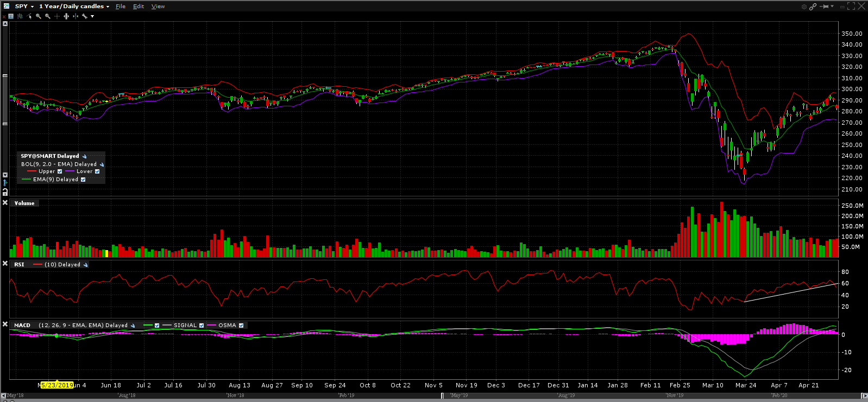The width and height of the screenshot is (868, 402).
Task: Click the Feb 25 date axis label
Action: pyautogui.click(x=680, y=385)
